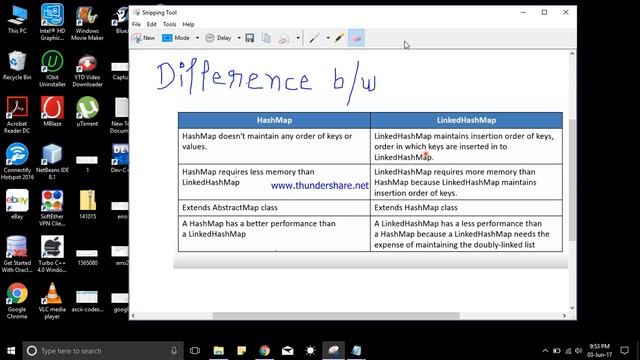Open the Send Snip dropdown arrow

point(298,38)
